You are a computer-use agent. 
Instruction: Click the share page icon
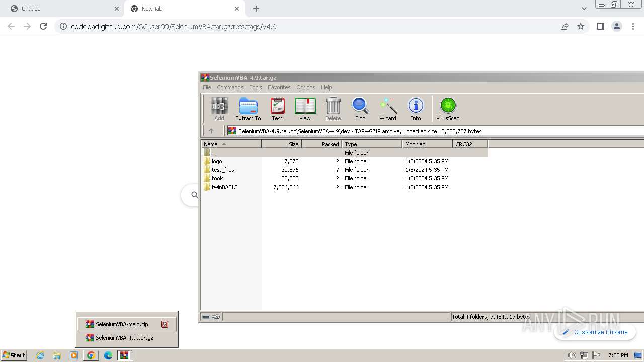tap(565, 26)
